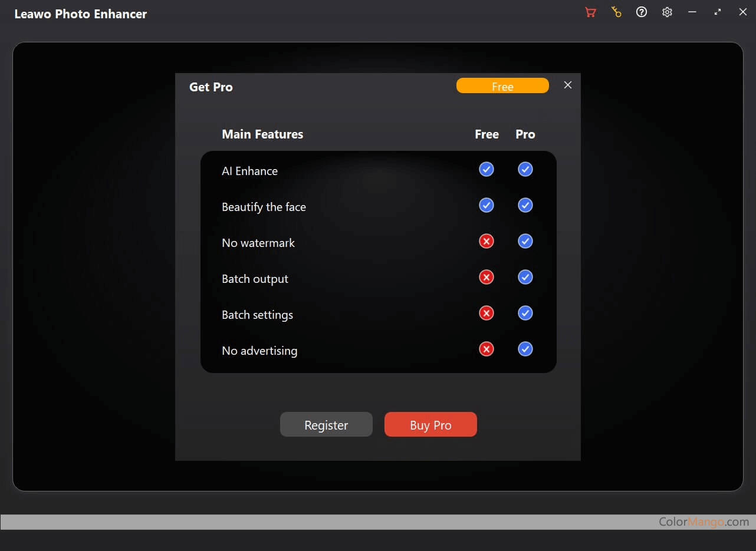Click the red cross beside Batch output
This screenshot has width=756, height=551.
tap(487, 278)
